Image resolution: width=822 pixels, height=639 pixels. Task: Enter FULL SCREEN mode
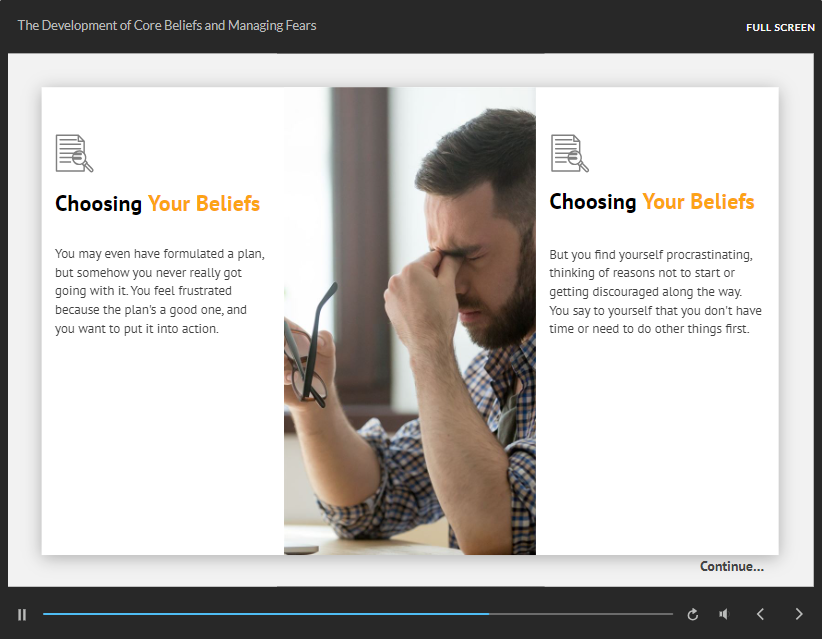[780, 27]
